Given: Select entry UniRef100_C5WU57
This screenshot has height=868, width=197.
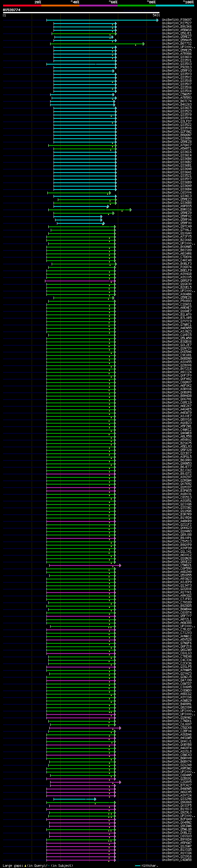Looking at the screenshot, I should point(177,94).
